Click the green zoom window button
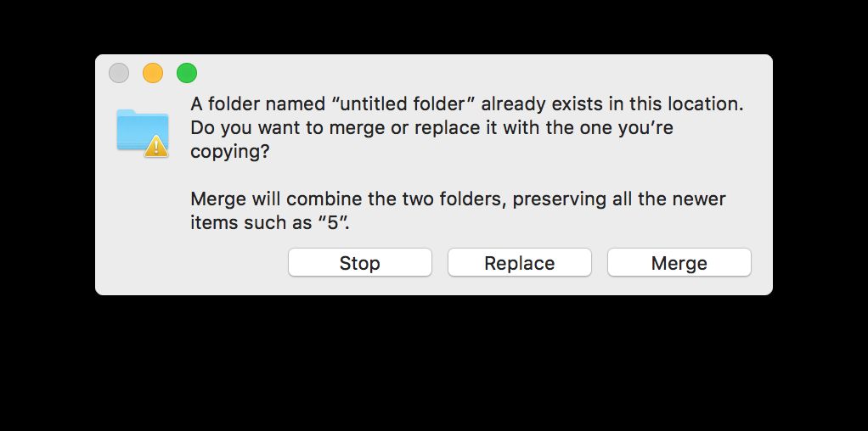The image size is (868, 431). click(187, 73)
